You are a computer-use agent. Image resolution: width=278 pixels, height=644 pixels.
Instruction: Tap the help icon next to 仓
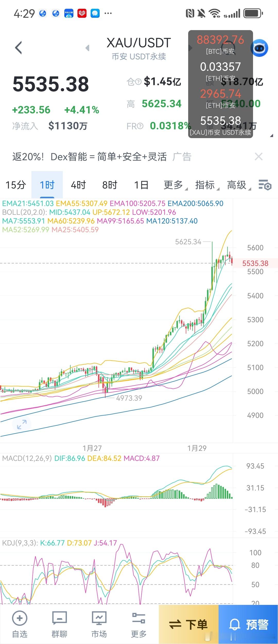(138, 82)
